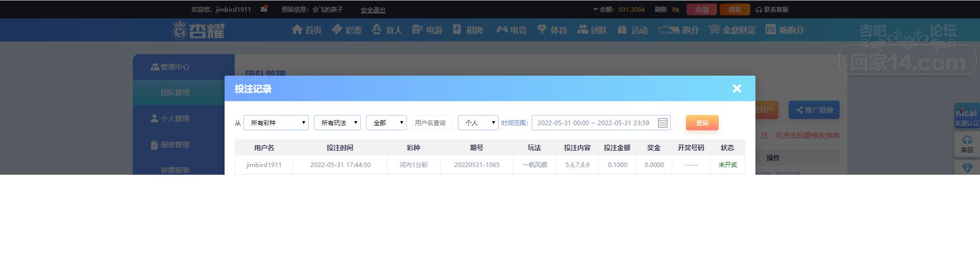
Task: Click the 用户名查询 input field
Action: coord(432,123)
